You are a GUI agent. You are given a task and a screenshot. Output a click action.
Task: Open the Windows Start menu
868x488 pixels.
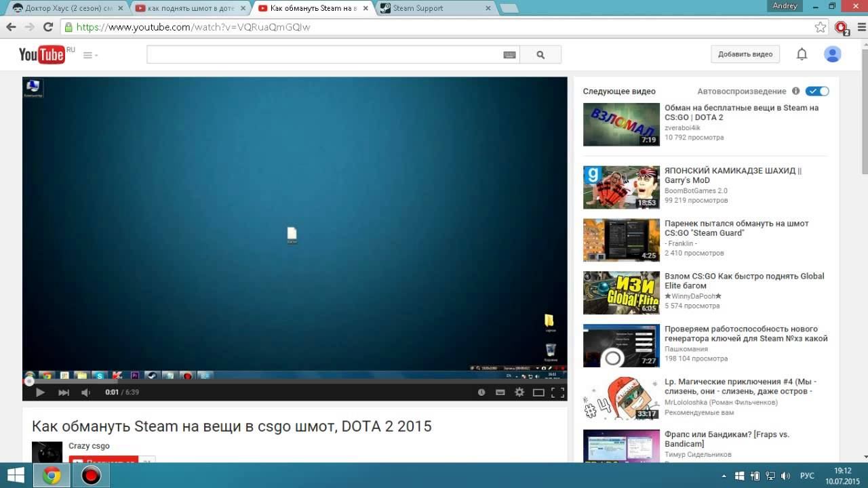pos(16,475)
